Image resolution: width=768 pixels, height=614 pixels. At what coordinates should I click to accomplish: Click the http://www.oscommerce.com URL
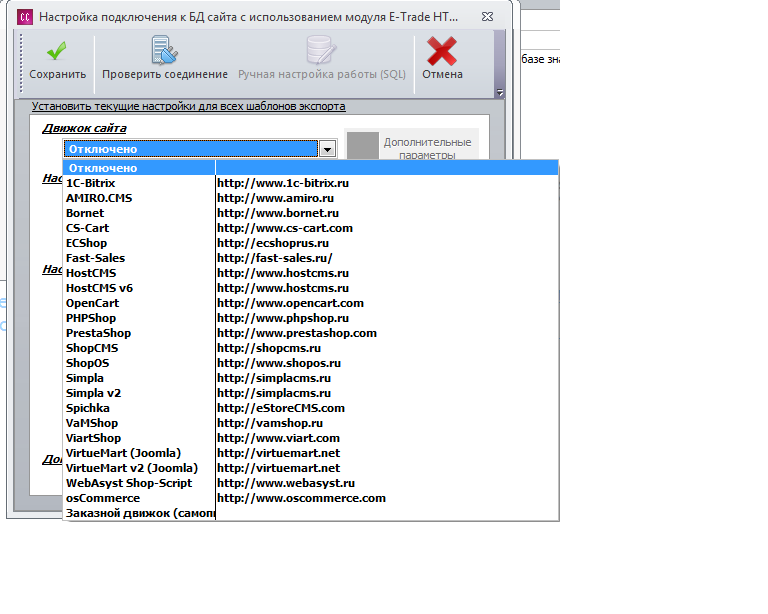click(301, 498)
